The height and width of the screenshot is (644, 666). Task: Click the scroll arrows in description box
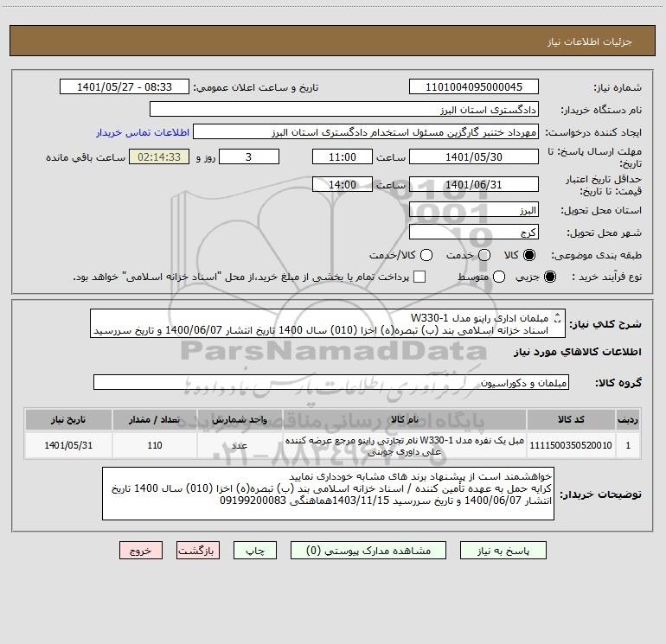pos(558,317)
